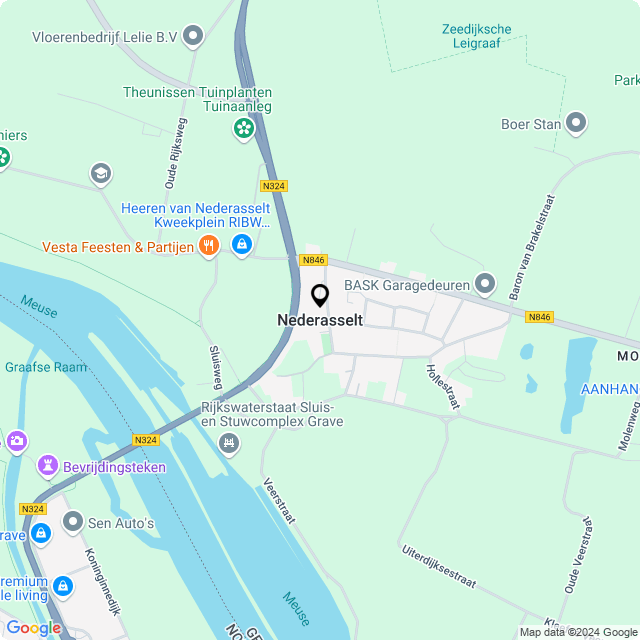Image resolution: width=640 pixels, height=640 pixels.
Task: Open Vesta Feesten & Partijen restaurant icon
Action: [x=209, y=246]
